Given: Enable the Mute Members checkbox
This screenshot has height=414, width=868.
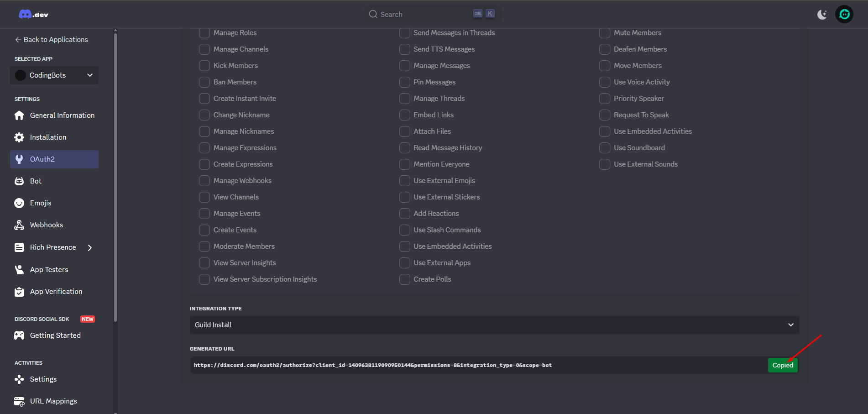Looking at the screenshot, I should 605,33.
